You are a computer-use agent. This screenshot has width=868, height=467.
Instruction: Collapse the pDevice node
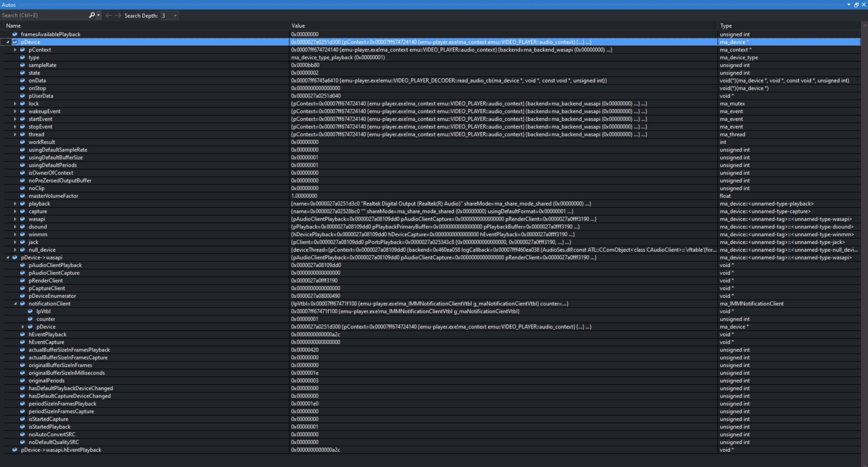click(8, 42)
